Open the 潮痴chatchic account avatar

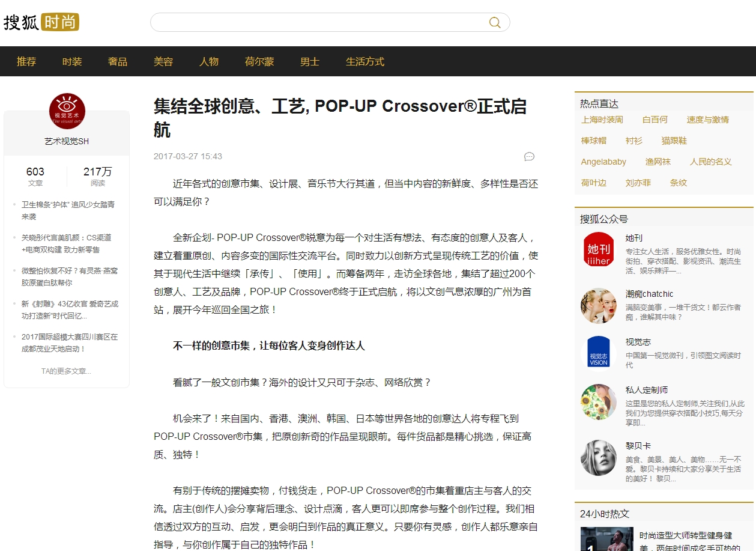599,305
